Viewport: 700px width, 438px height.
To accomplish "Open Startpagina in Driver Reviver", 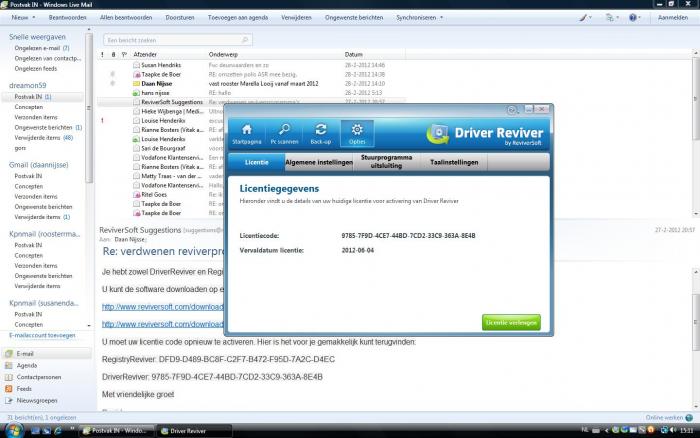I will pos(246,134).
